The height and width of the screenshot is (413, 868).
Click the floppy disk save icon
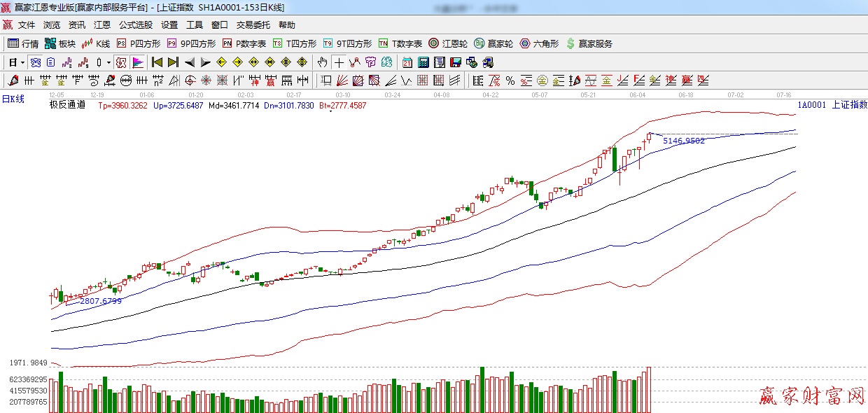click(x=456, y=62)
